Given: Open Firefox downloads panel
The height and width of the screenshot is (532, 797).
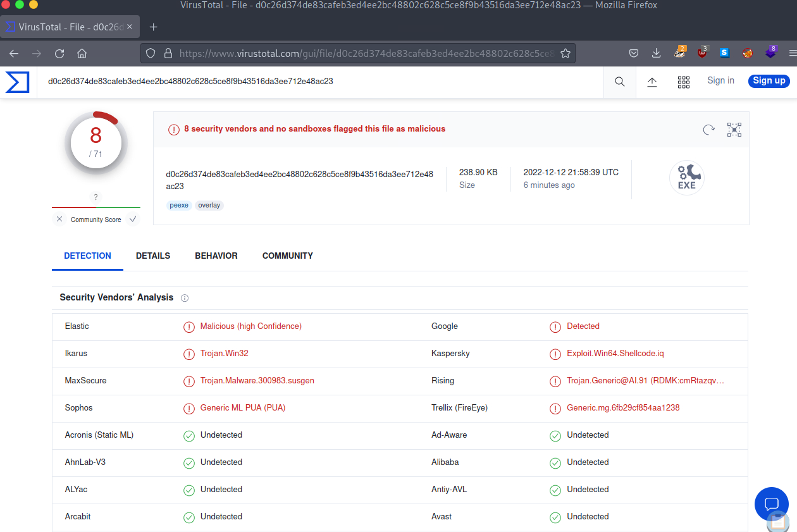Looking at the screenshot, I should [x=657, y=54].
